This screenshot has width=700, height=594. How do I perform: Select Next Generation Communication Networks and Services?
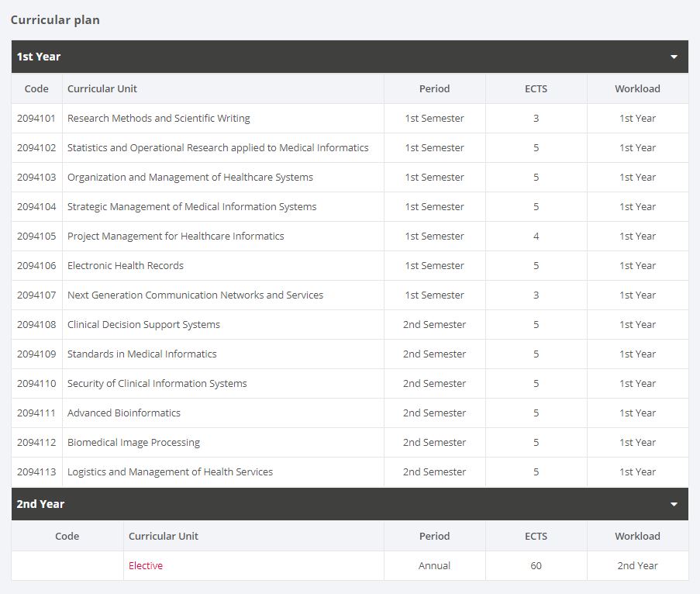coord(195,295)
